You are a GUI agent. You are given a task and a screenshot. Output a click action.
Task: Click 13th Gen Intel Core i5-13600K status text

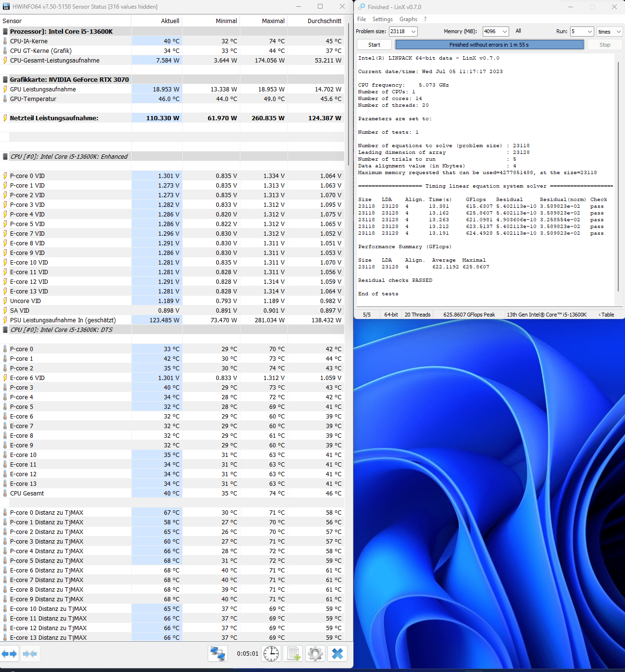[x=547, y=315]
